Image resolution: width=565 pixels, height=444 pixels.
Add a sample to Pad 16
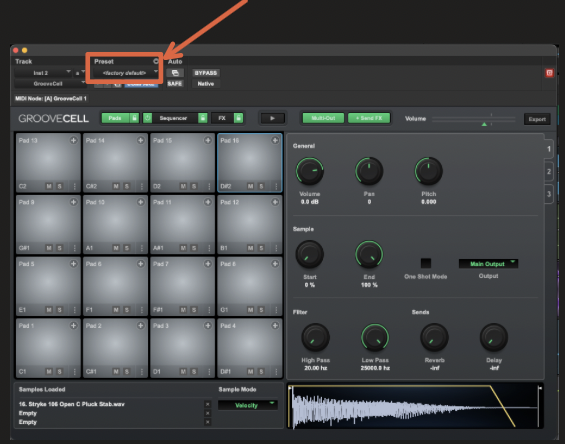(275, 140)
